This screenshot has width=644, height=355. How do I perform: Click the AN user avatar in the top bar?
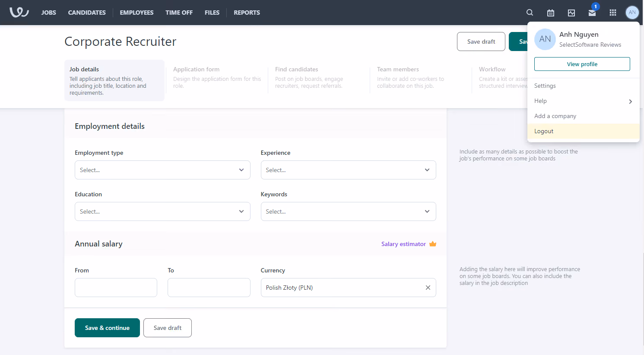click(x=632, y=13)
